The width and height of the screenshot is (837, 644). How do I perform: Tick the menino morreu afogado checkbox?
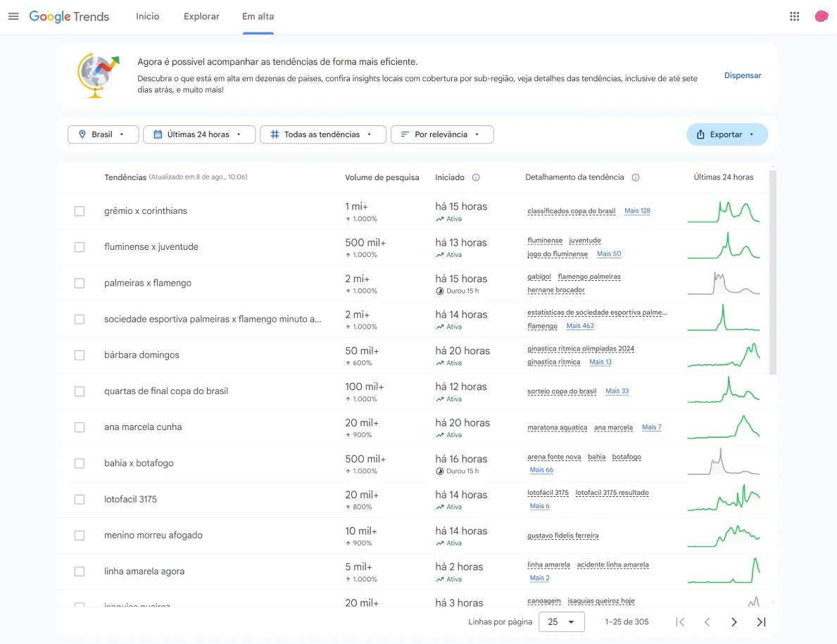click(80, 535)
